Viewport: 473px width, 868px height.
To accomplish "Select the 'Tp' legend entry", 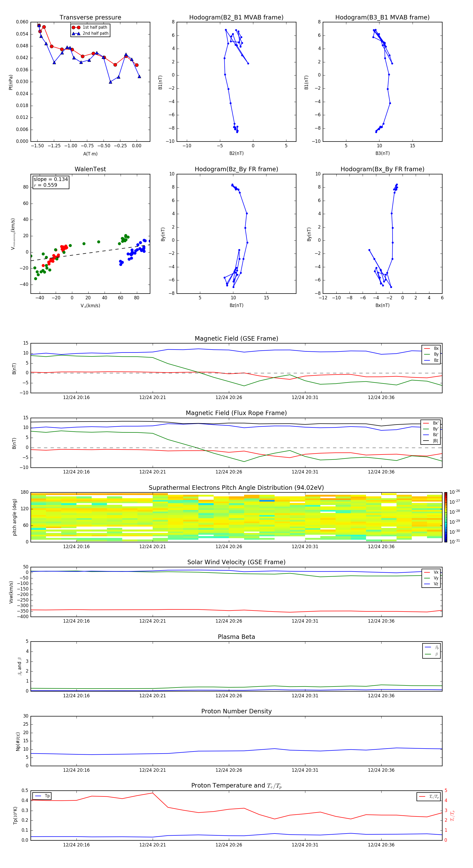I will [42, 796].
